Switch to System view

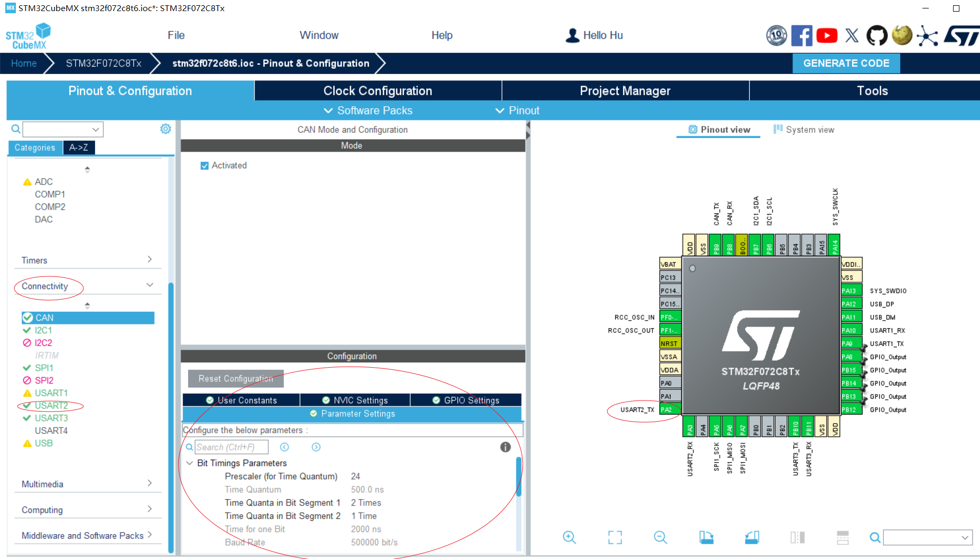(x=804, y=129)
